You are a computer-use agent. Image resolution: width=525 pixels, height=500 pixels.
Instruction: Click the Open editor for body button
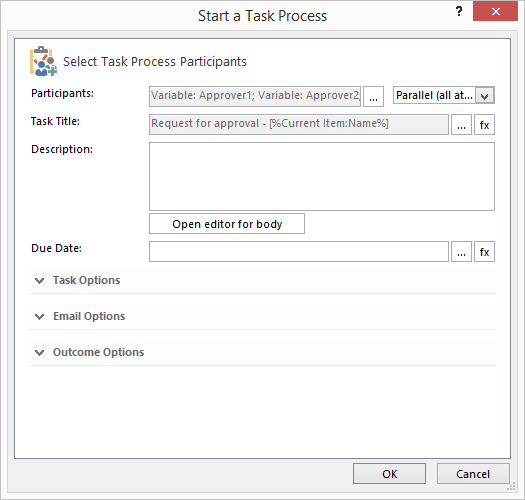(227, 224)
